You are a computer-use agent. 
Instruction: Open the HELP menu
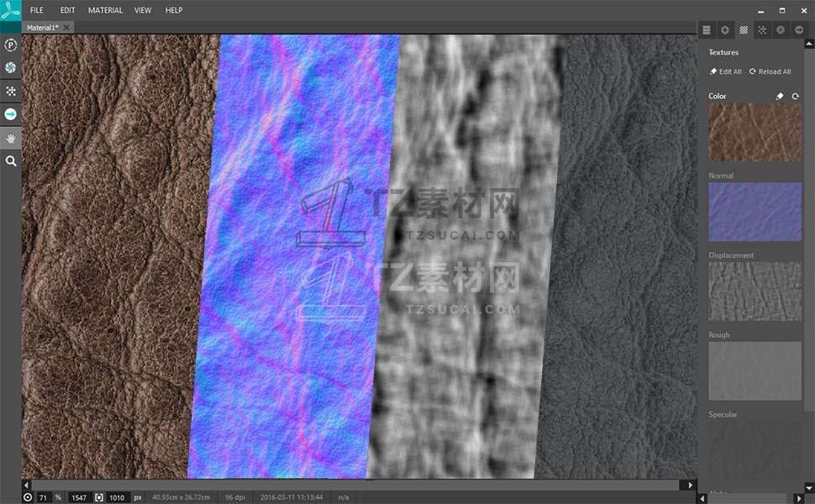[x=174, y=10]
